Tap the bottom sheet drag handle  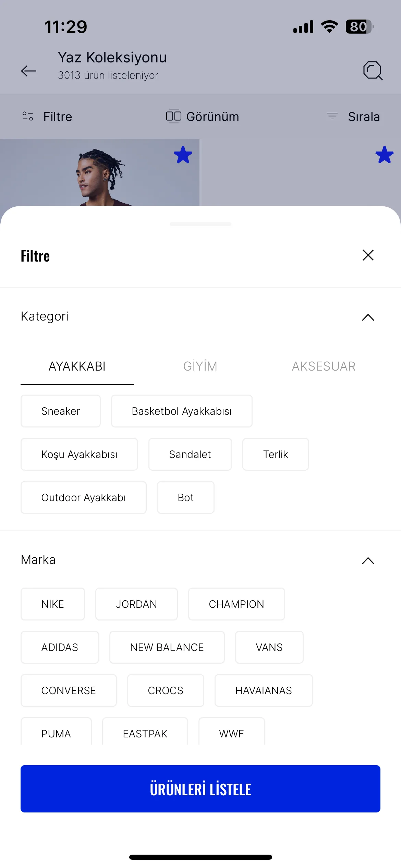coord(200,224)
